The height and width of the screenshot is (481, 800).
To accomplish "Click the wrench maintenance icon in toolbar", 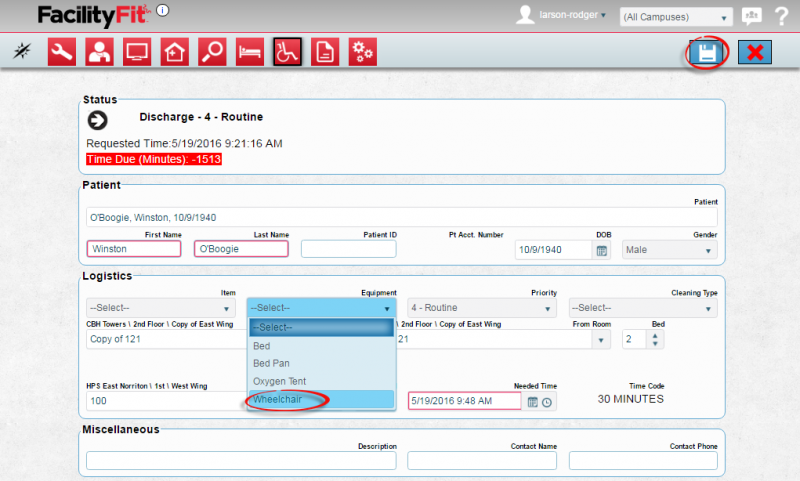I will (62, 52).
